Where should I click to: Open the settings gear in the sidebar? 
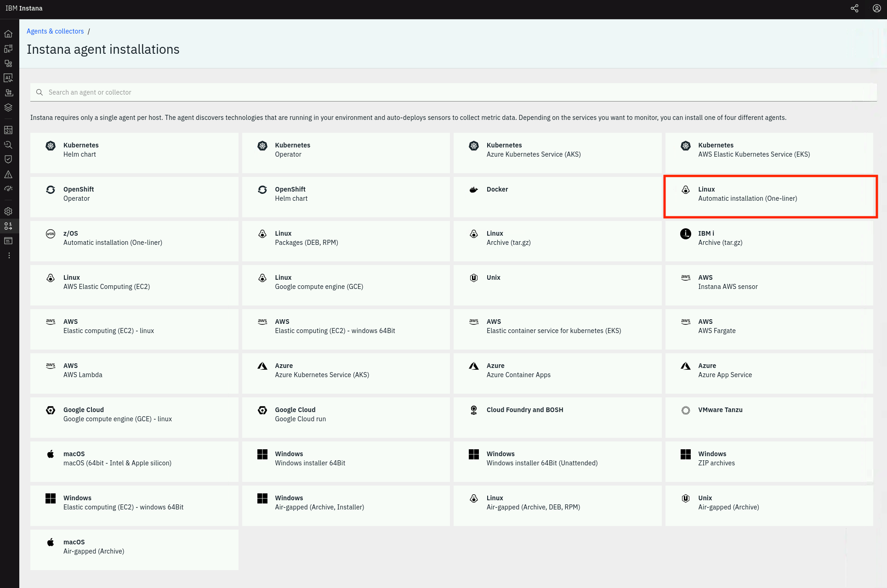8,211
